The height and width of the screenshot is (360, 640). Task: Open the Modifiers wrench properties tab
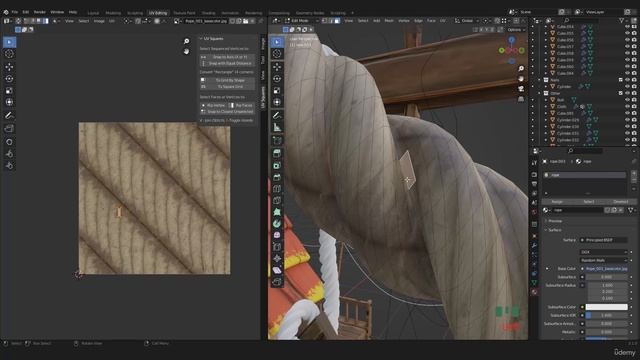534,245
